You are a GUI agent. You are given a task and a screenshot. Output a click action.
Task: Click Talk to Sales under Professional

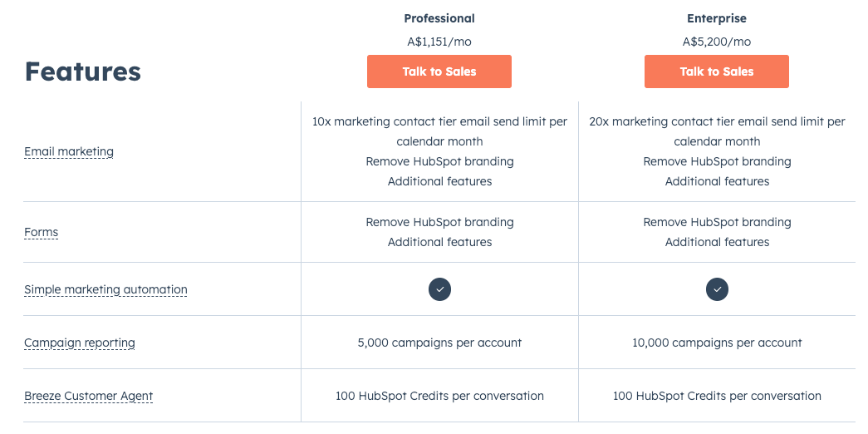point(439,72)
